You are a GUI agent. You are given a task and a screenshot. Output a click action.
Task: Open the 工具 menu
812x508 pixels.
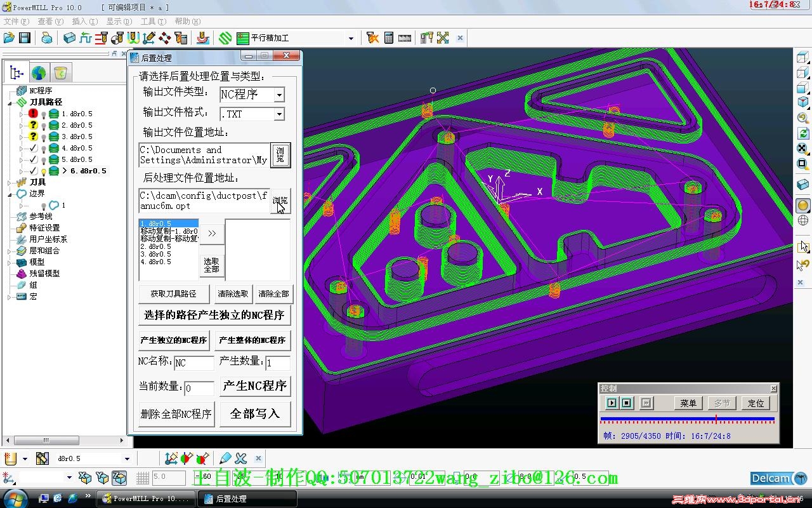tap(153, 22)
